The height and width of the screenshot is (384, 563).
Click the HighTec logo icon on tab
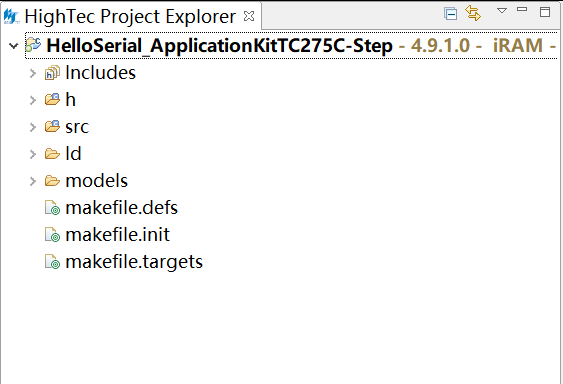pos(11,17)
